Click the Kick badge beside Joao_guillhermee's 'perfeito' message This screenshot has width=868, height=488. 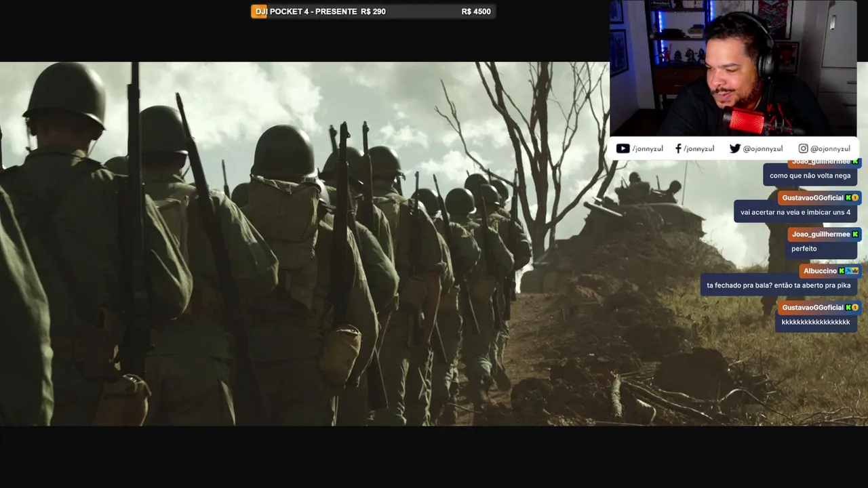coord(855,235)
